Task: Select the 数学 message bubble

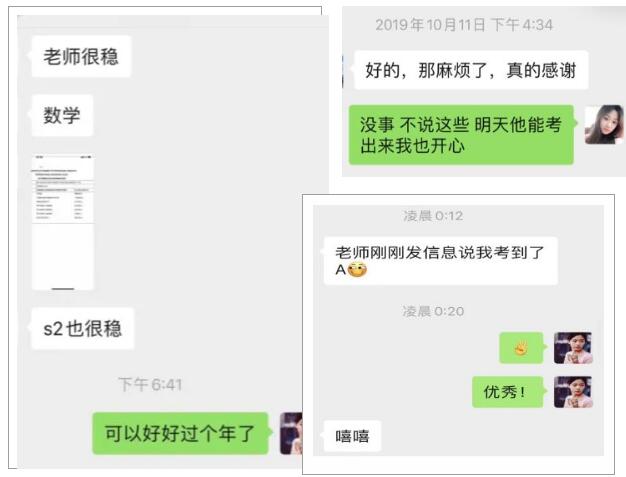Action: tap(62, 115)
